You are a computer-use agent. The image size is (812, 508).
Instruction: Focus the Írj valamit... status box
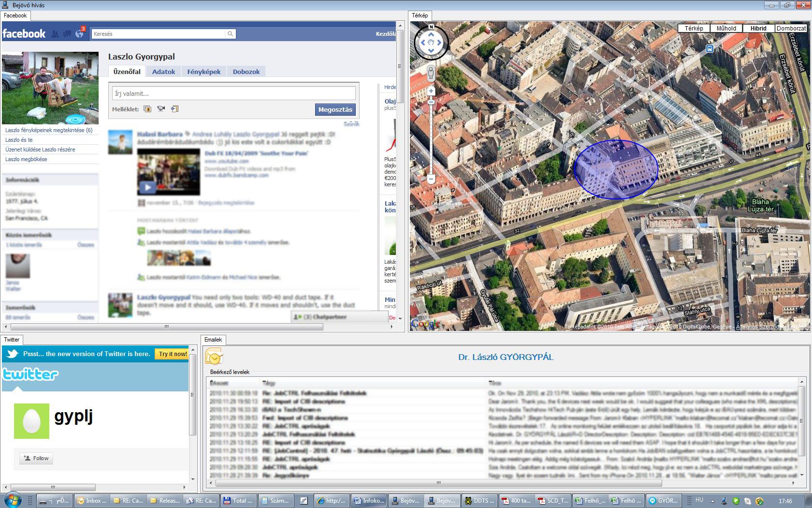[x=234, y=93]
